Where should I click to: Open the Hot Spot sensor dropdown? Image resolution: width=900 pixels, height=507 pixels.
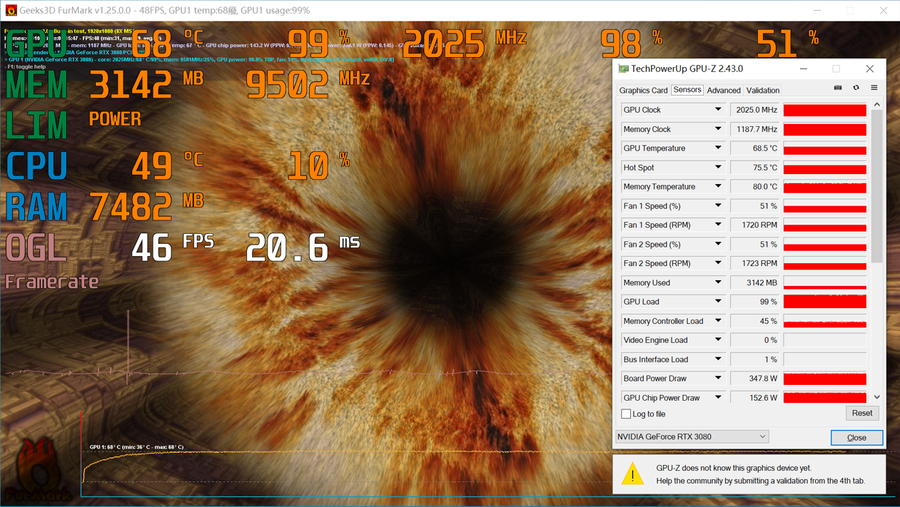(x=717, y=168)
